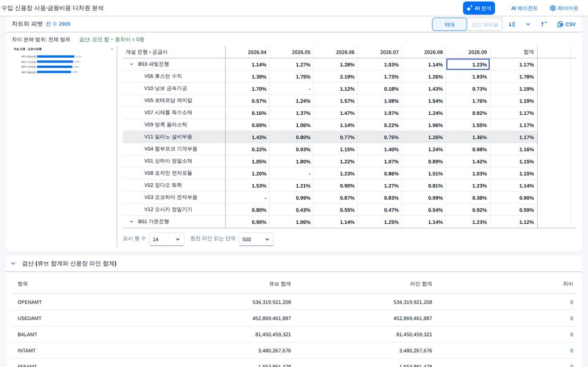Select the V09 방콕 플라스틱 row label

click(x=165, y=125)
